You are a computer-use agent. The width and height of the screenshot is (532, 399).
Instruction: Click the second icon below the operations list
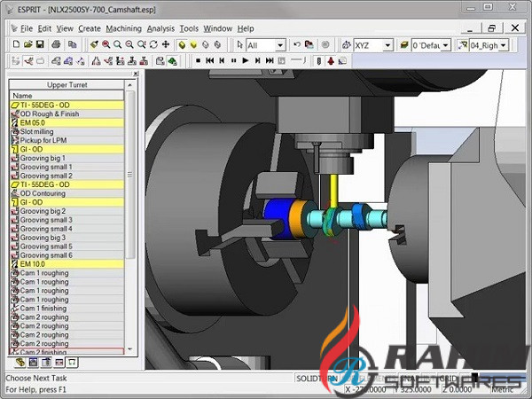point(34,362)
